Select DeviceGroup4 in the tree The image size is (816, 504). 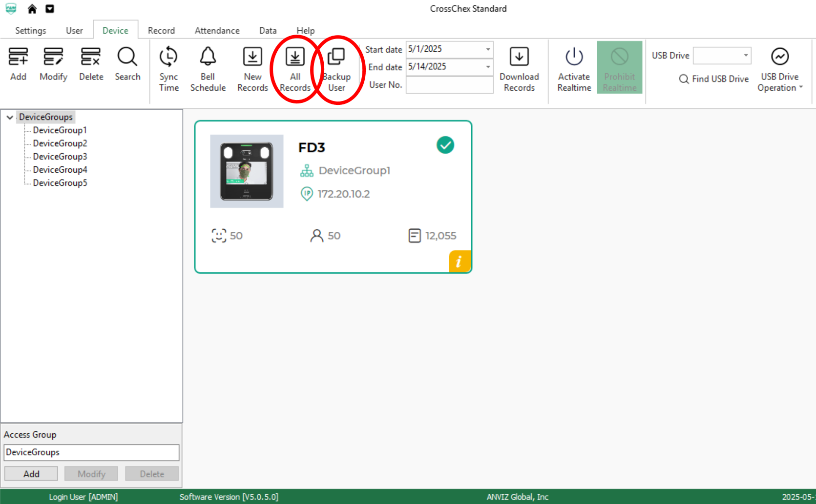pyautogui.click(x=60, y=170)
